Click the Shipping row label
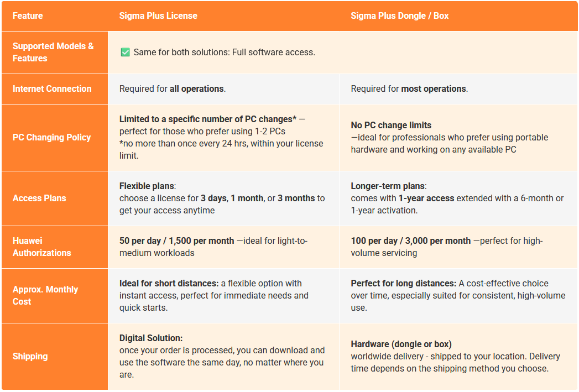The height and width of the screenshot is (392, 579). click(30, 356)
